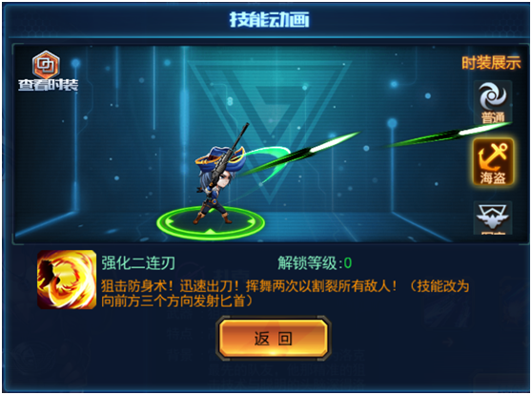Click the sniper rifle held by character
532x395 pixels.
[229, 153]
